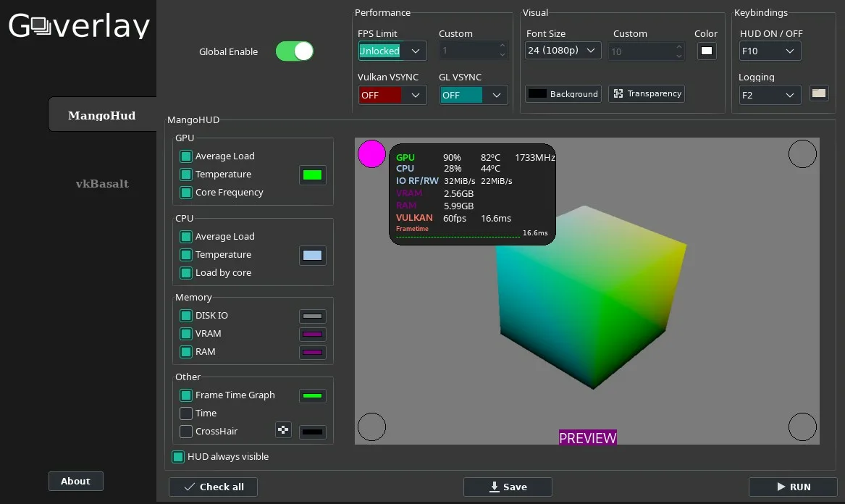Select the MangoHud tab
845x504 pixels.
point(102,115)
